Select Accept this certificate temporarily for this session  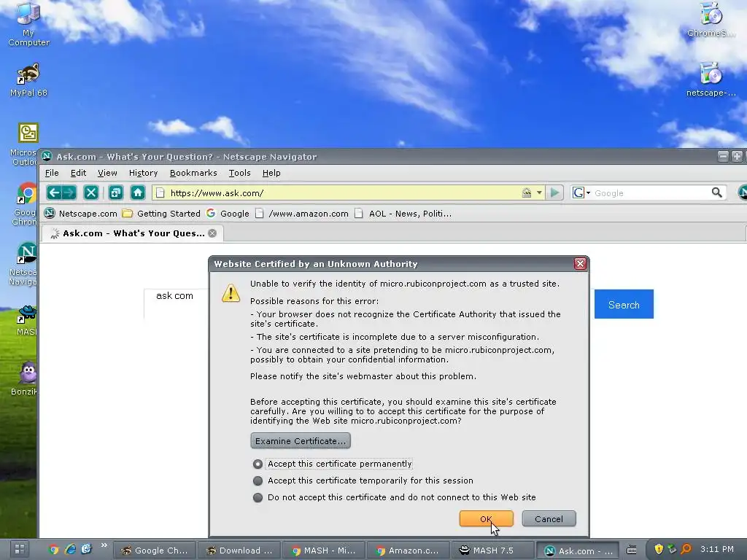tap(363, 481)
